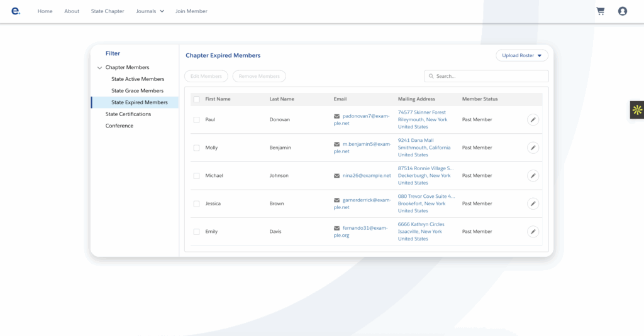Check the select-all header checkbox
This screenshot has width=644, height=336.
click(197, 99)
